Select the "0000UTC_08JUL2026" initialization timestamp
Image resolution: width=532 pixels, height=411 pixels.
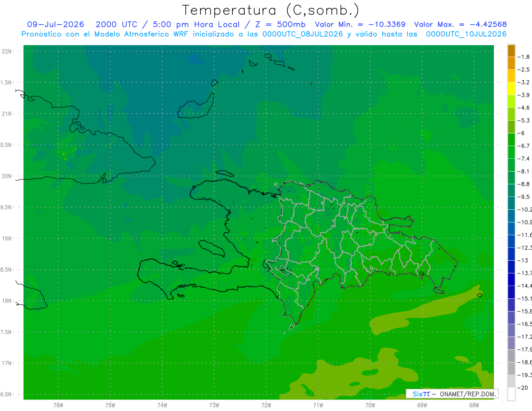coord(303,34)
